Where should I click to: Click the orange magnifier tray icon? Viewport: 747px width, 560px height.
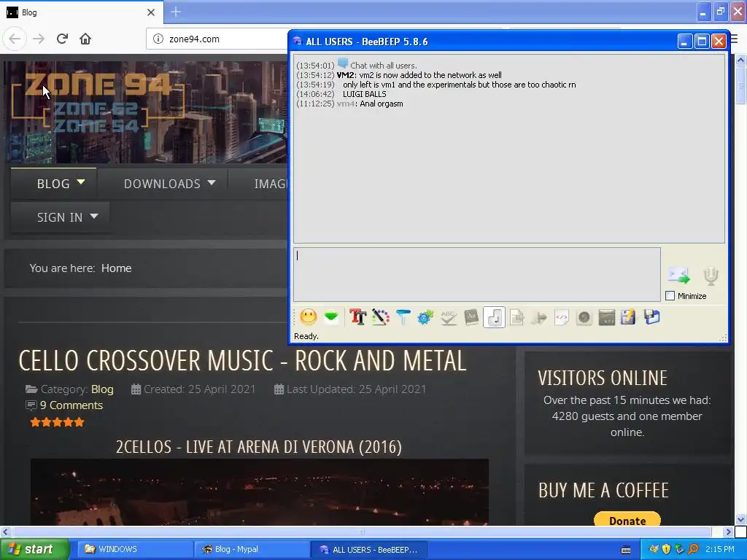point(693,550)
